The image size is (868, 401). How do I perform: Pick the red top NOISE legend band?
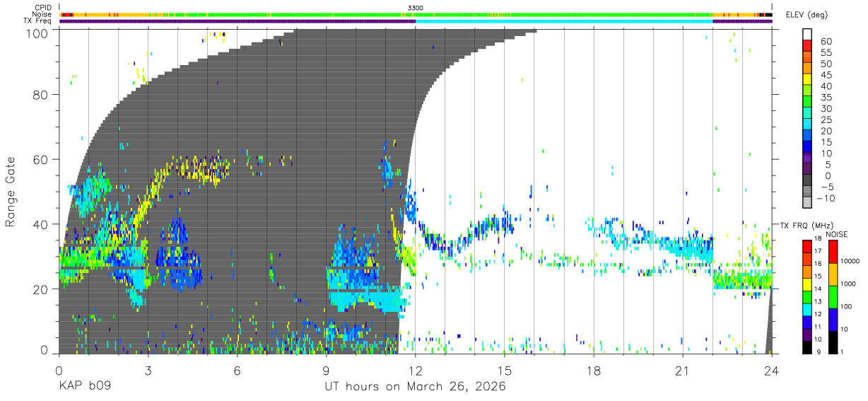[x=833, y=252]
